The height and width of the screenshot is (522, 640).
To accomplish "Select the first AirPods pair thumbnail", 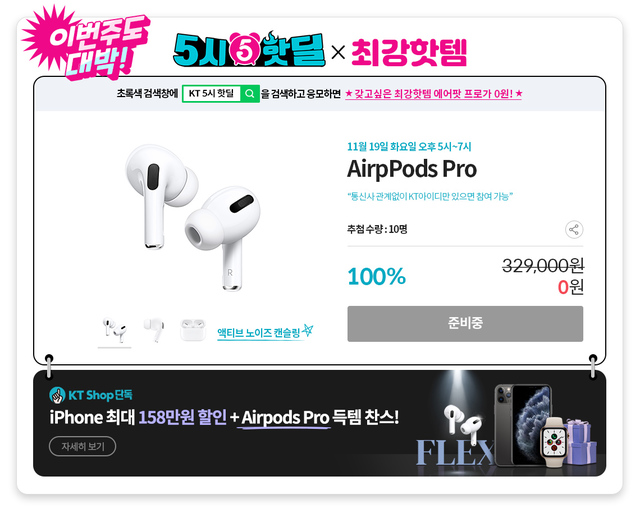I will (115, 330).
